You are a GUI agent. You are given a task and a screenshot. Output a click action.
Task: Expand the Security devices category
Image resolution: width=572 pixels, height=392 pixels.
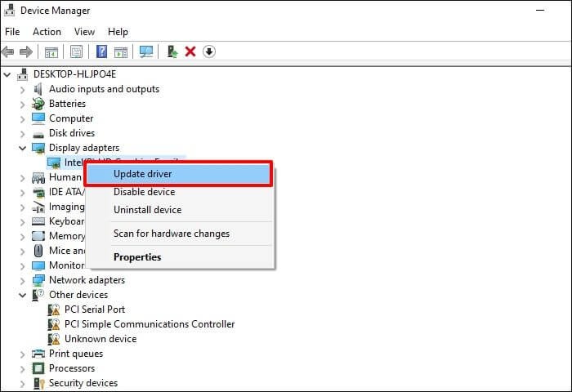click(x=23, y=383)
